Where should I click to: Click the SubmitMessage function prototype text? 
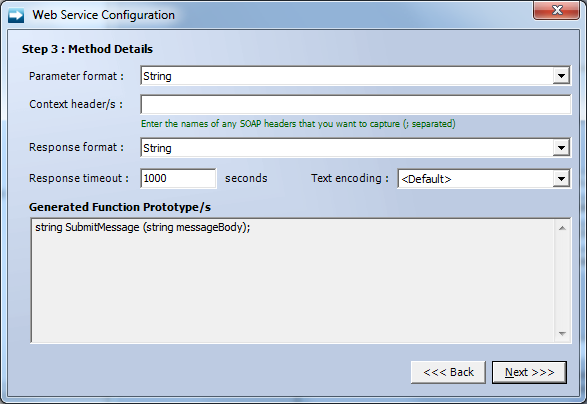click(143, 227)
